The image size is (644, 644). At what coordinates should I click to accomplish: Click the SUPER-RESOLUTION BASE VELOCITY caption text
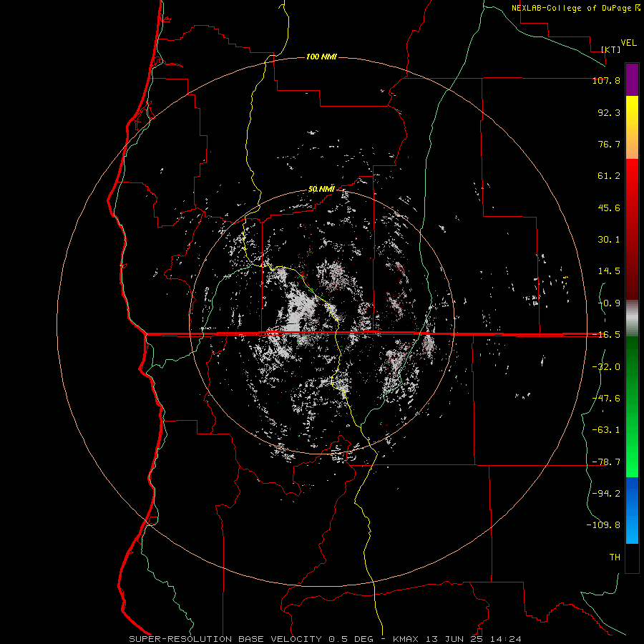click(x=225, y=639)
